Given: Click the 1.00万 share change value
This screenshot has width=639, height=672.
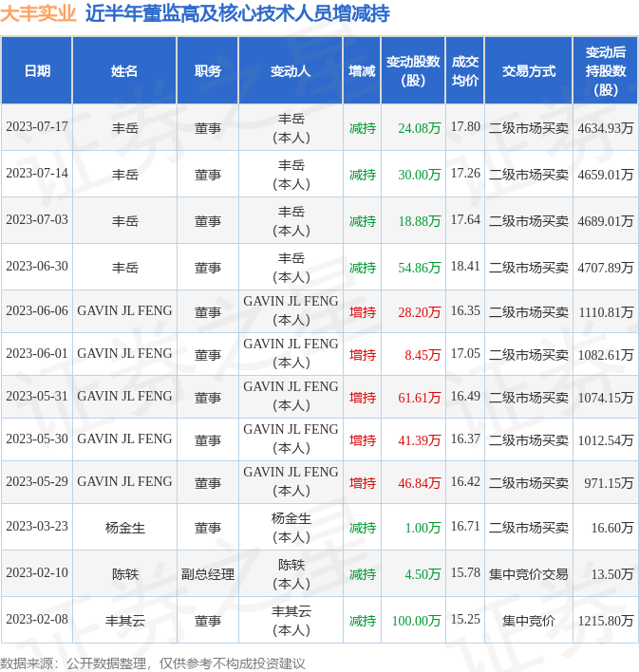Looking at the screenshot, I should click(423, 528).
